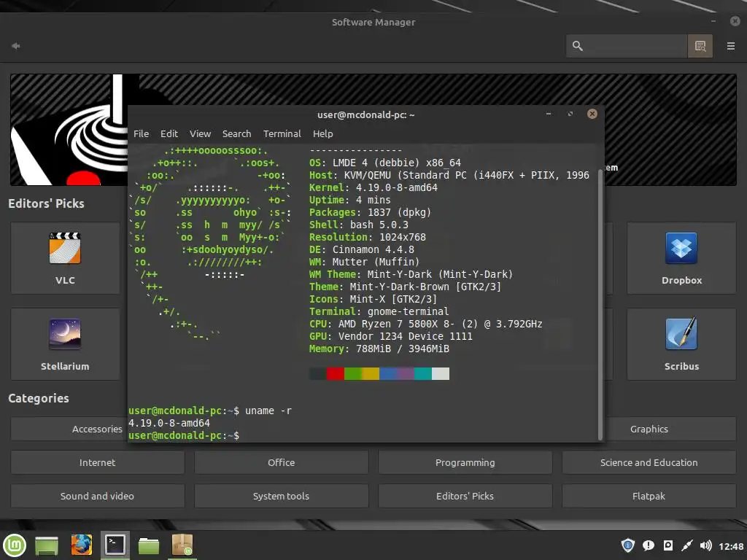Click the 'Memory: 788MiB / 3946MiB' line

(379, 349)
